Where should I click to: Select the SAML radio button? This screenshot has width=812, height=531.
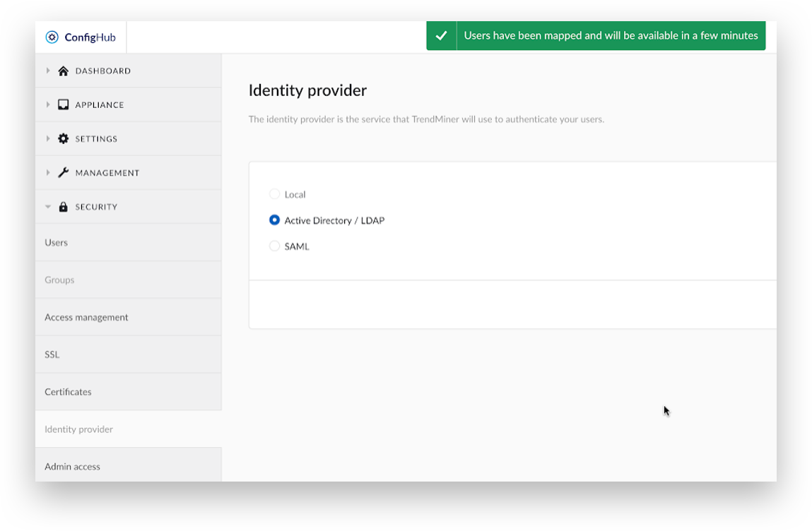274,246
